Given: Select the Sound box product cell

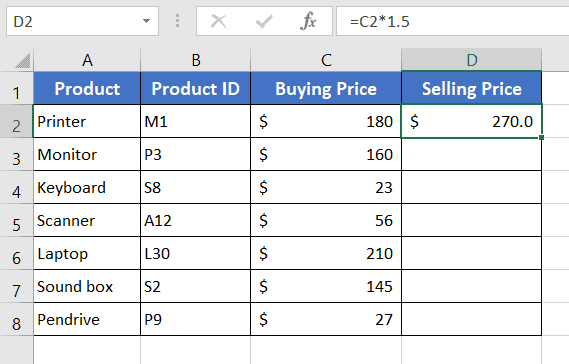Looking at the screenshot, I should (87, 286).
